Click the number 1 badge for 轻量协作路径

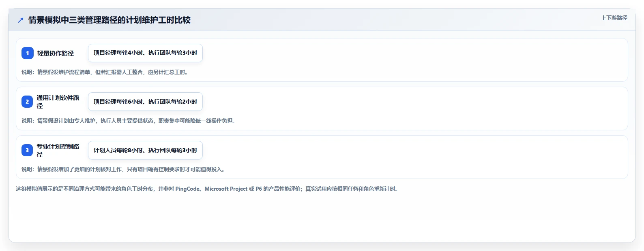tap(28, 53)
